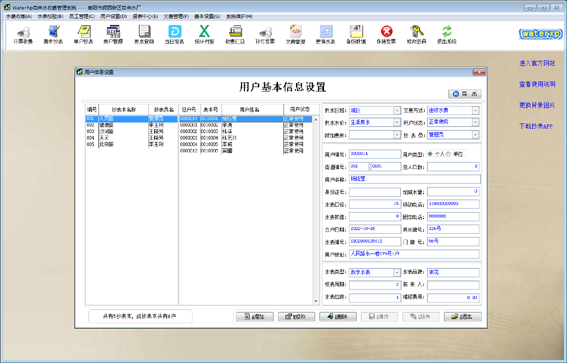Select meter book row 003 in list
Screen dimensions: 567x363
[x=131, y=132]
